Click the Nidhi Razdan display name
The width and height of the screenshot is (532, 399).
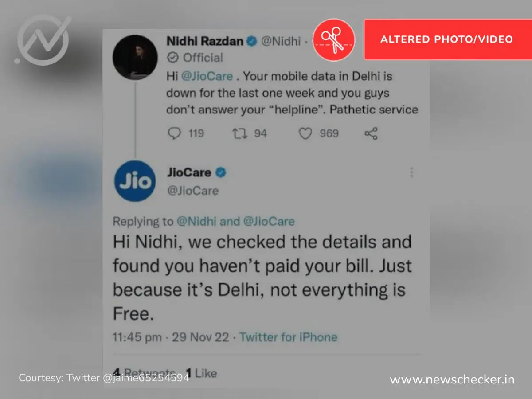pos(205,41)
